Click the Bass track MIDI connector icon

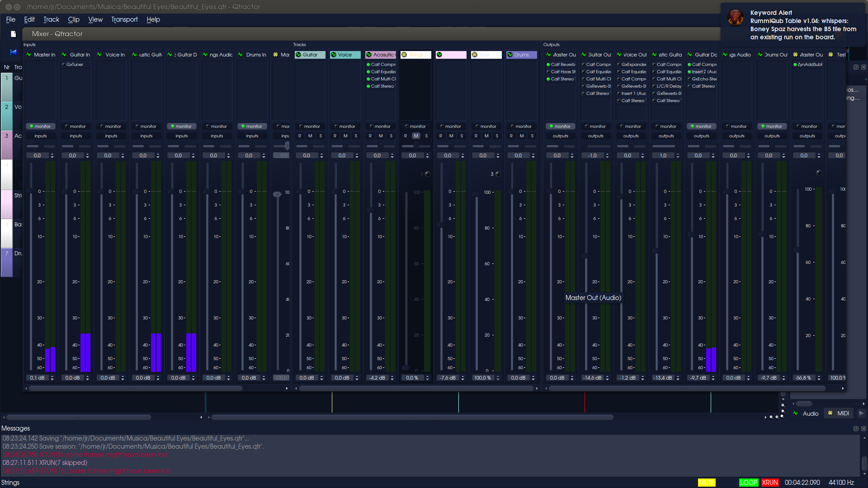[x=475, y=55]
